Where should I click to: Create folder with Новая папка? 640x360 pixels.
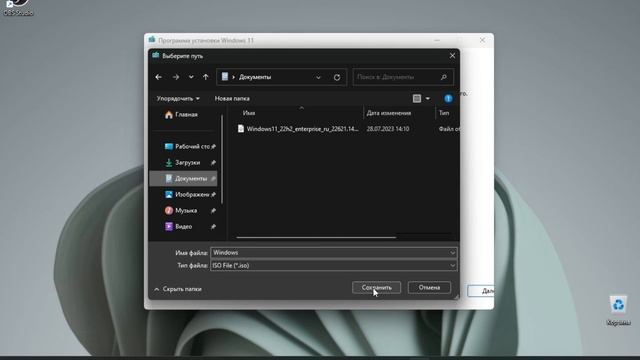[232, 99]
